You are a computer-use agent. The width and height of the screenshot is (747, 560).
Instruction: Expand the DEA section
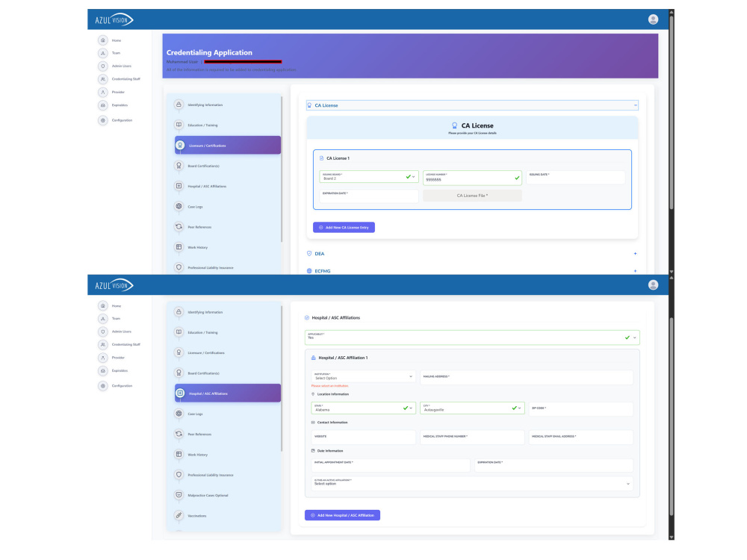pos(472,254)
